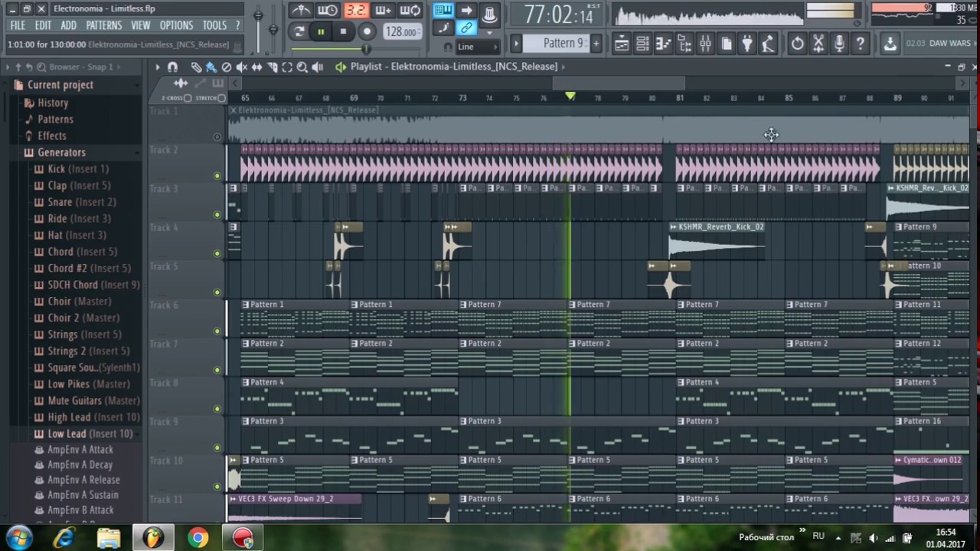Select the Kick (Insert 1) generator

click(78, 169)
